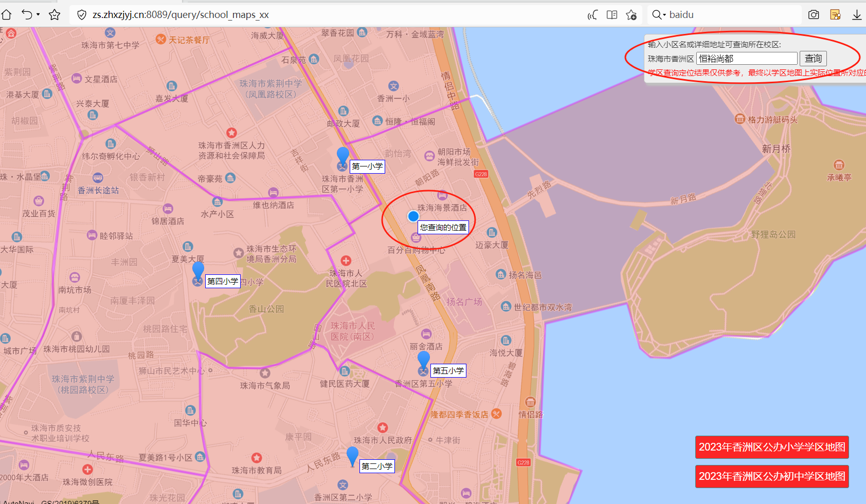Click the browser home icon
Image resolution: width=866 pixels, height=504 pixels.
[x=7, y=15]
